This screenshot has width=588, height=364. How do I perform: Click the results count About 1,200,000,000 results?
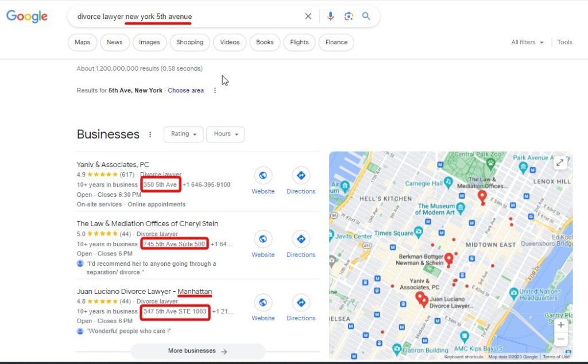pyautogui.click(x=140, y=68)
